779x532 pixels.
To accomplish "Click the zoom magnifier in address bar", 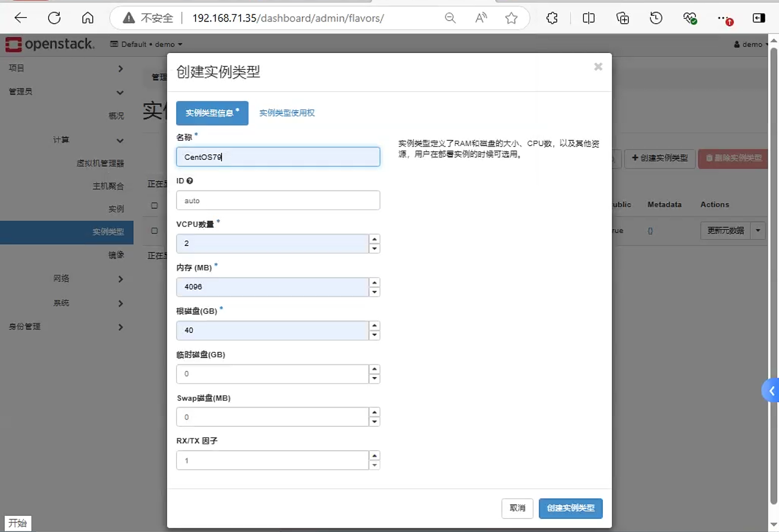I will (451, 18).
